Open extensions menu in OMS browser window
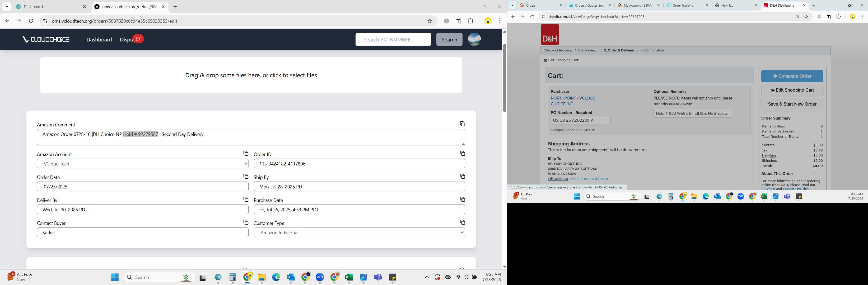The height and width of the screenshot is (285, 868). point(470,21)
